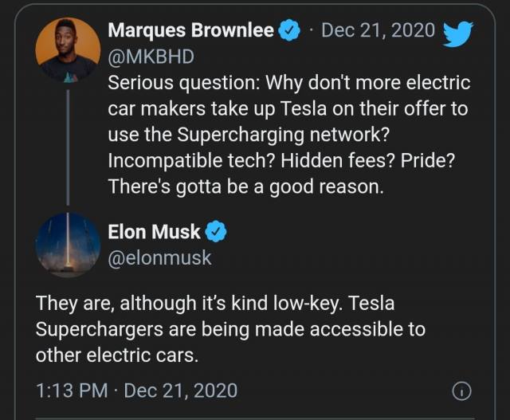The image size is (510, 420).
Task: Click the Twitter bird logo
Action: [458, 33]
